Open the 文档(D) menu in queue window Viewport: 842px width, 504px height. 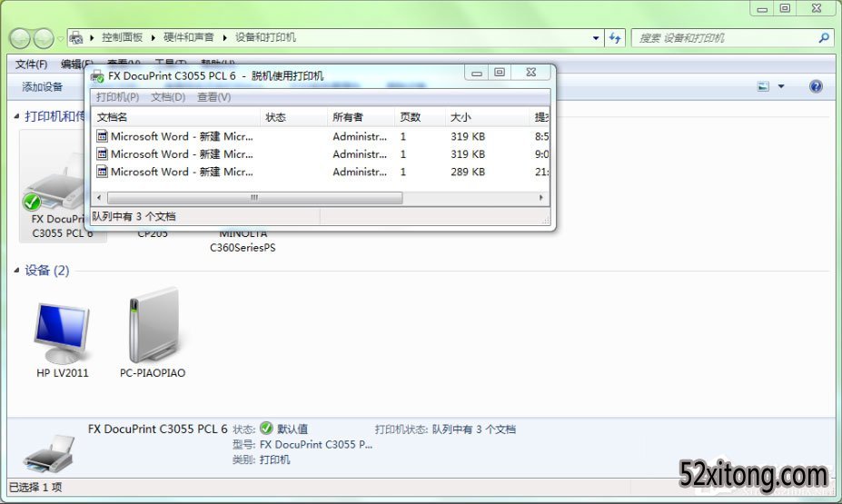[x=168, y=97]
